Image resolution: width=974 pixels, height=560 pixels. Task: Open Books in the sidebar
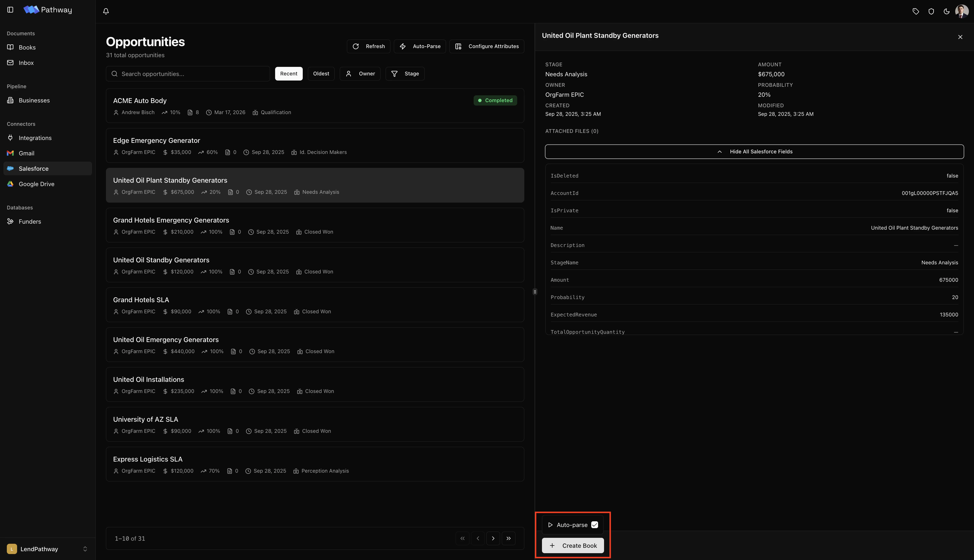48,47
